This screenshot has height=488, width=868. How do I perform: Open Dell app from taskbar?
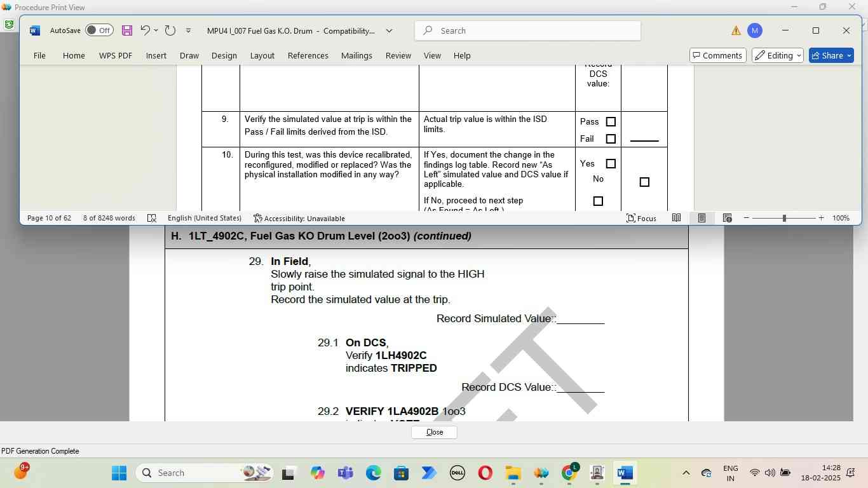(x=457, y=473)
